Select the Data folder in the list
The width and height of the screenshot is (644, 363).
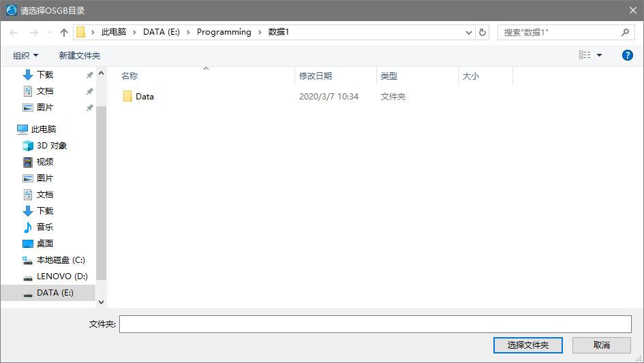click(144, 97)
